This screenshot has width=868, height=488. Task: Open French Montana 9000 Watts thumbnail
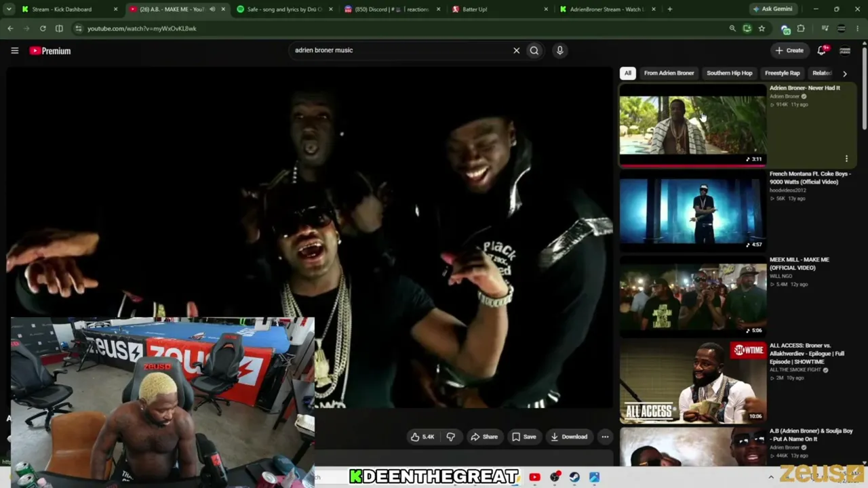pos(692,210)
